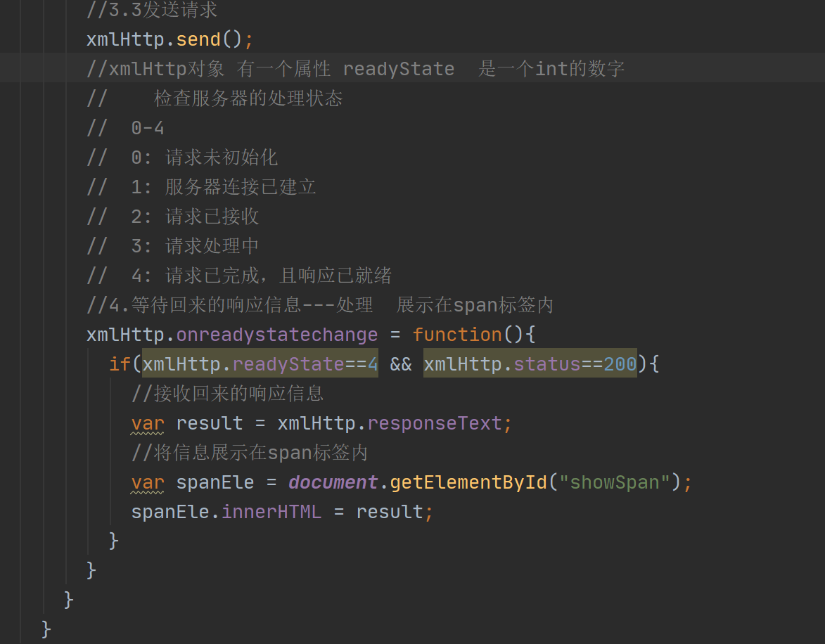
Task: Place cursor on the onreadystatechange property
Action: (x=276, y=334)
